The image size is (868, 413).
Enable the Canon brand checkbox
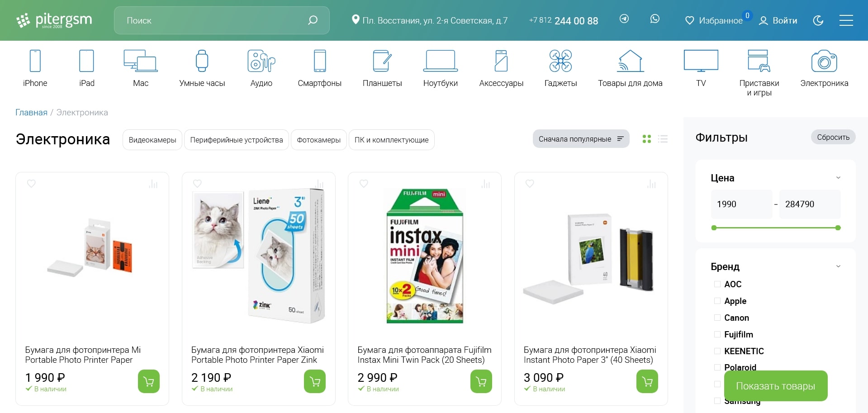coord(717,318)
